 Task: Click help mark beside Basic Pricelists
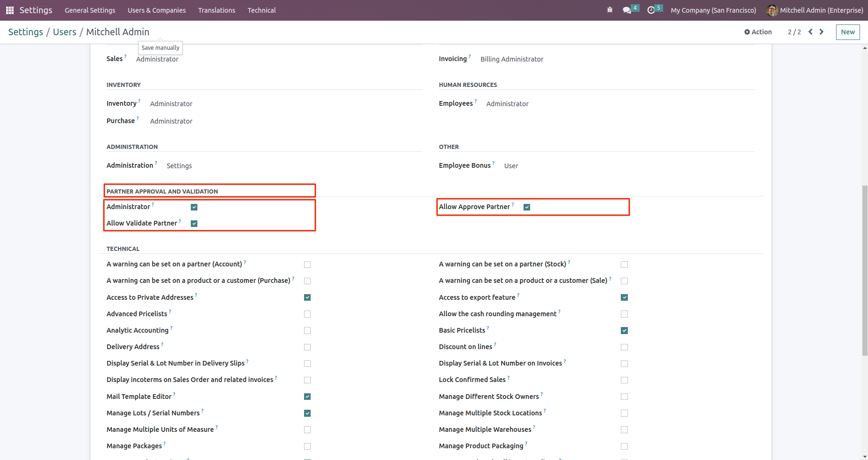pos(488,328)
